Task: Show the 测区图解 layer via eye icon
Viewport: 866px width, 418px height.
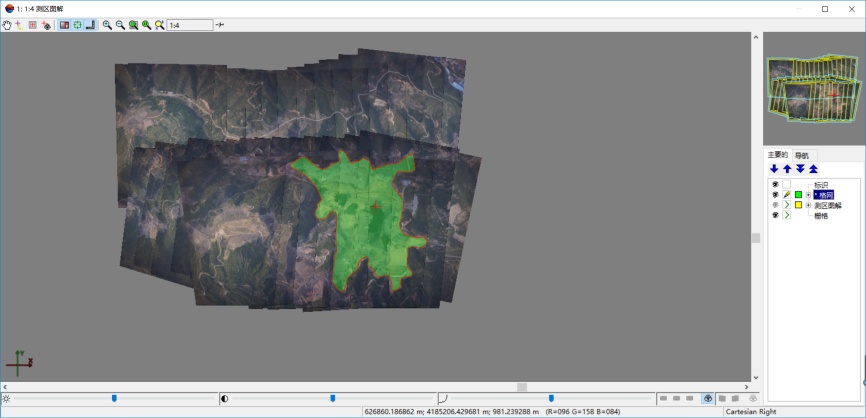Action: (x=775, y=205)
